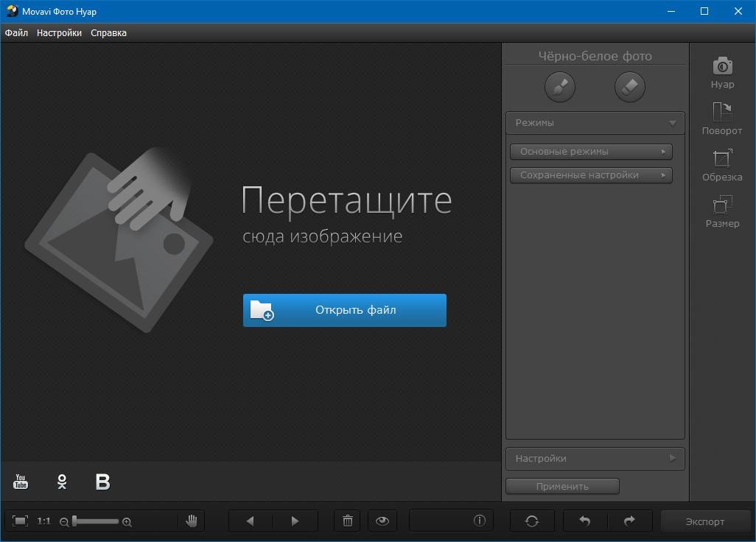Fit image to window icon

pyautogui.click(x=20, y=521)
